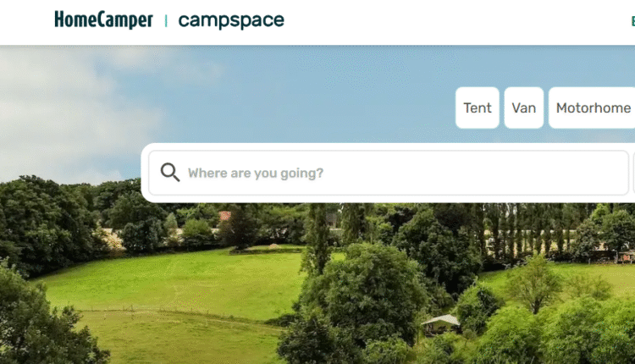Select the Tent accommodation filter

coord(477,108)
